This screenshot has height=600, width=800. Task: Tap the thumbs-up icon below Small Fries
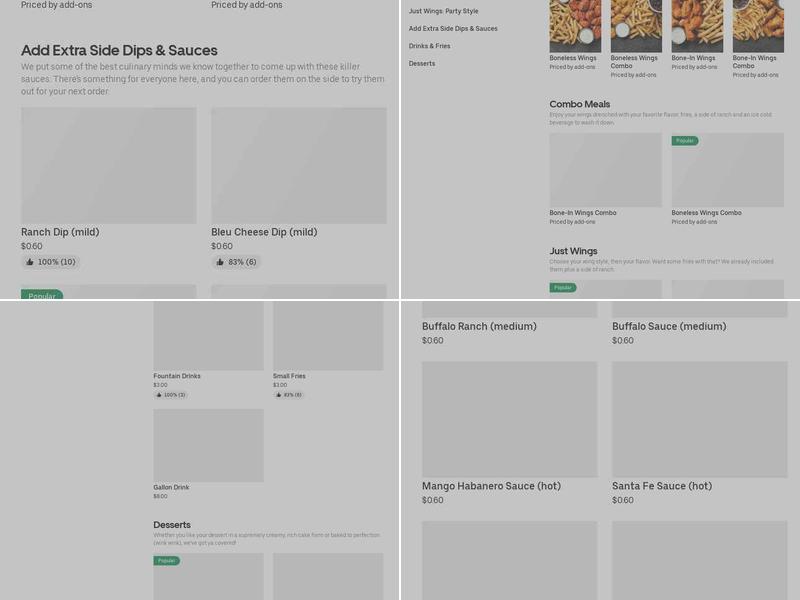pos(278,395)
